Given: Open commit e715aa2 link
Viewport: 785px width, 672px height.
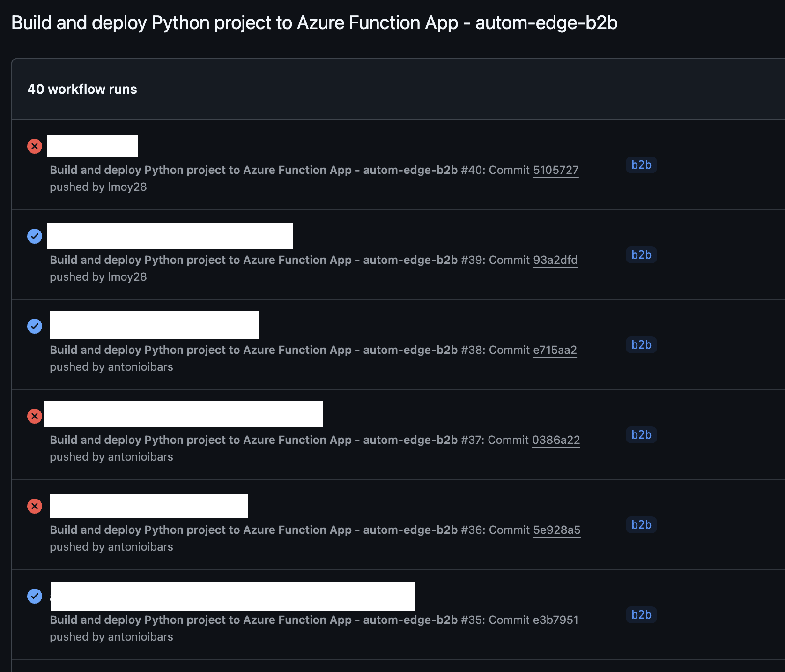Looking at the screenshot, I should (x=555, y=350).
